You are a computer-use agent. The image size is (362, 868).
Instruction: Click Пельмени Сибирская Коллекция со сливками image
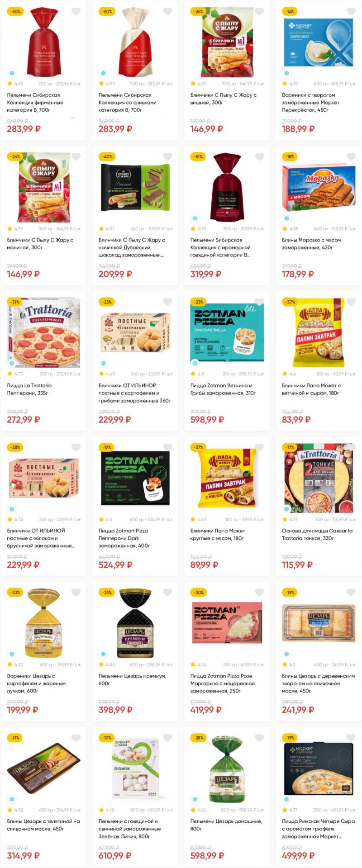[x=135, y=43]
